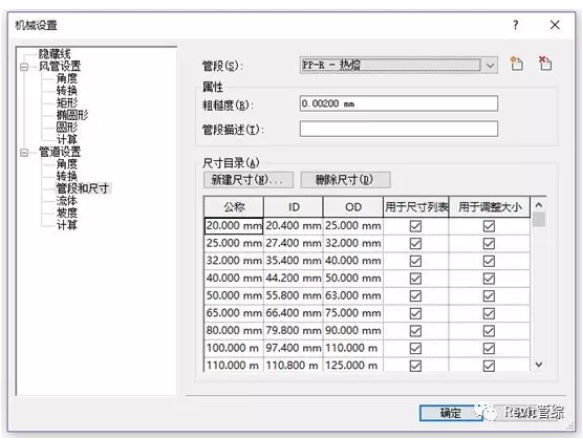Select 椭圆形 in the tree

coord(72,115)
